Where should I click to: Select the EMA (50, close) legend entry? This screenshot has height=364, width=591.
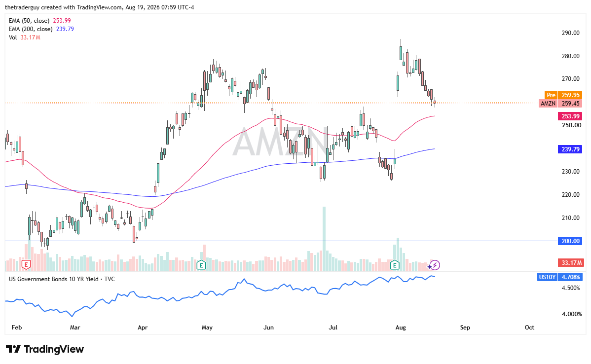[x=40, y=21]
